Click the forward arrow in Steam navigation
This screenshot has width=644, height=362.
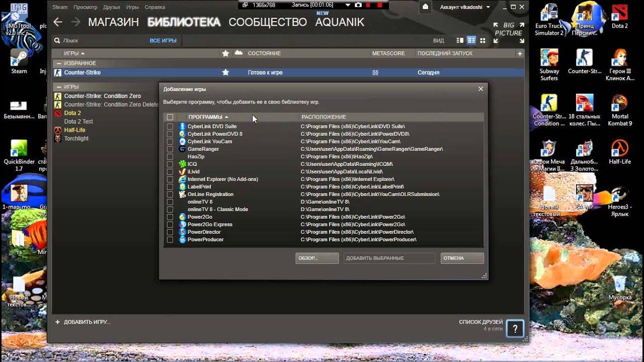pos(75,22)
